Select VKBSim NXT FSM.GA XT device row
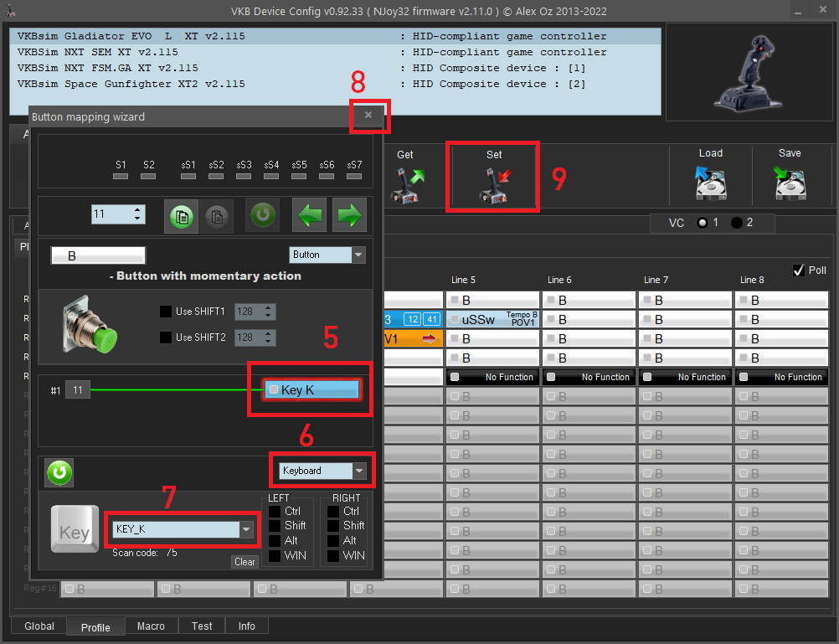The height and width of the screenshot is (644, 839). pos(336,68)
